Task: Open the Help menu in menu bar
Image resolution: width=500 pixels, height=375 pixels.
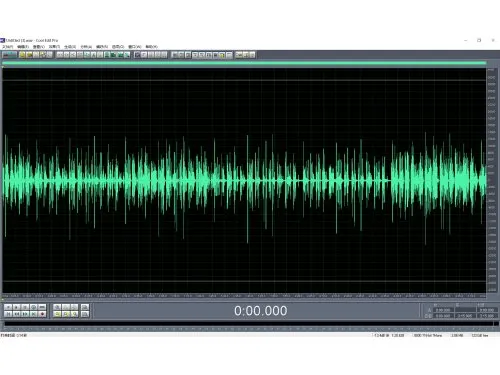Action: (152, 47)
